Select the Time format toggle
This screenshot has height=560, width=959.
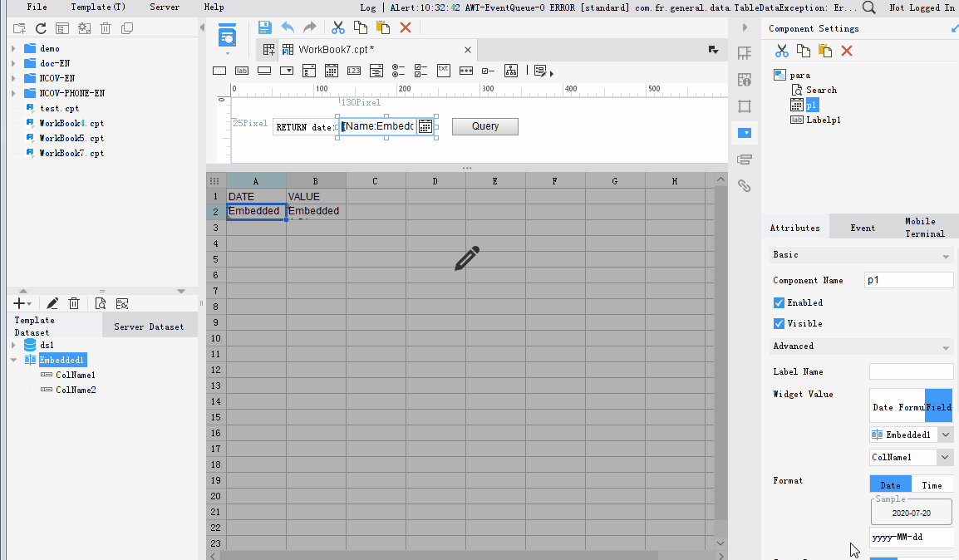pos(932,485)
